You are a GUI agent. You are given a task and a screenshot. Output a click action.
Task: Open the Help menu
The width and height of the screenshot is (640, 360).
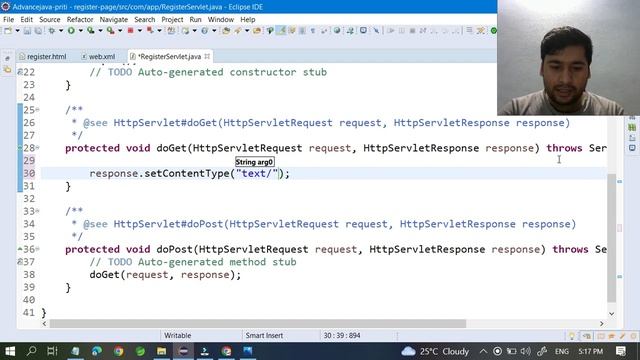[x=247, y=20]
